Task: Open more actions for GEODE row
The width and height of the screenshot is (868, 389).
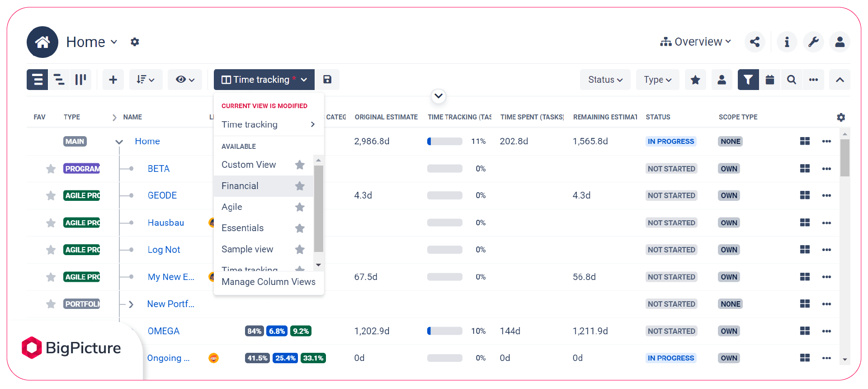Action: [826, 195]
